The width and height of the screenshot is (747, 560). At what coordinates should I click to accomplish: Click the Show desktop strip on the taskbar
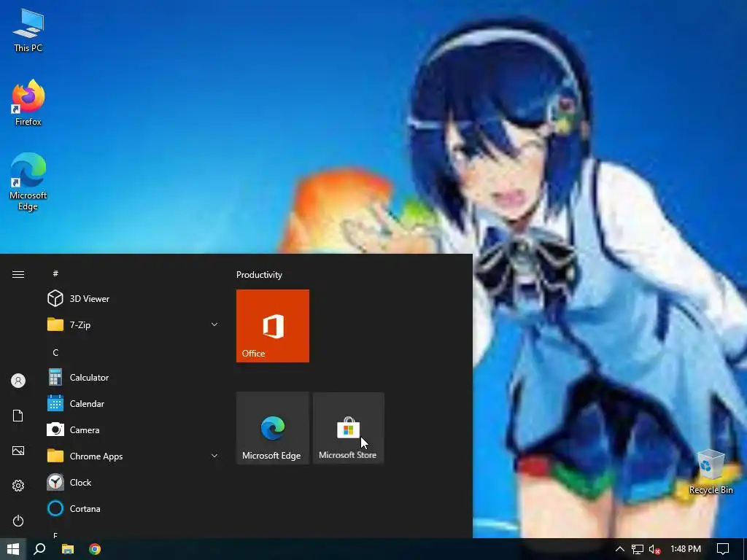click(745, 549)
